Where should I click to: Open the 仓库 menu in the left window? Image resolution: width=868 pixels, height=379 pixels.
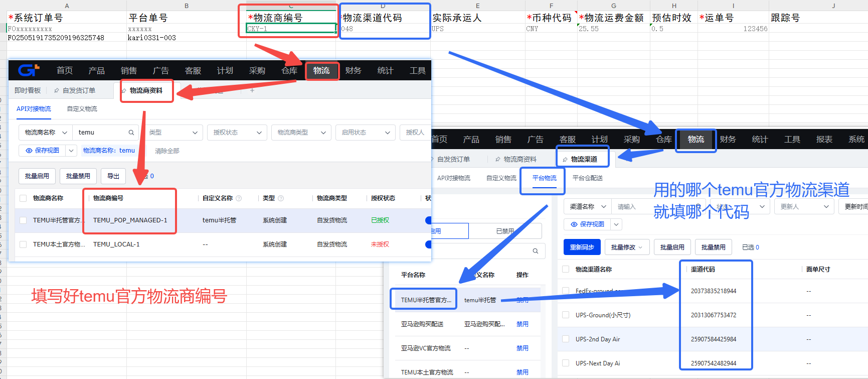tap(289, 71)
